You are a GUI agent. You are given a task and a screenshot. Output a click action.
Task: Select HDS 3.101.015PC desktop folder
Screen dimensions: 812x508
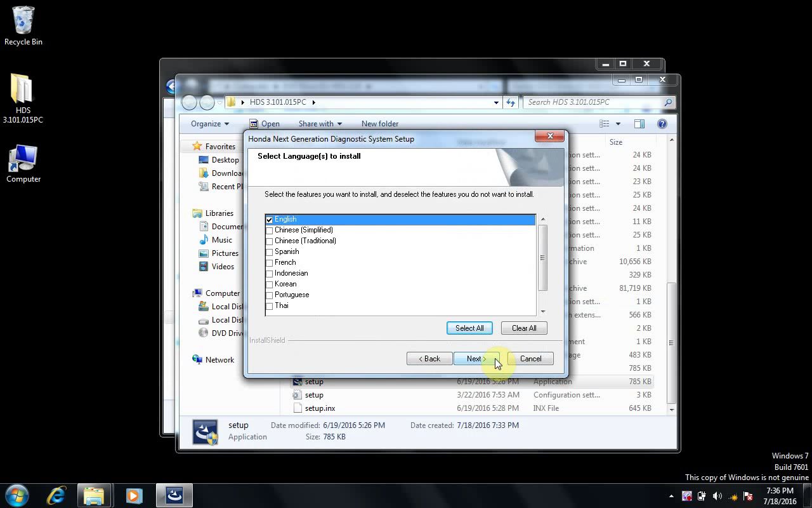pyautogui.click(x=23, y=98)
